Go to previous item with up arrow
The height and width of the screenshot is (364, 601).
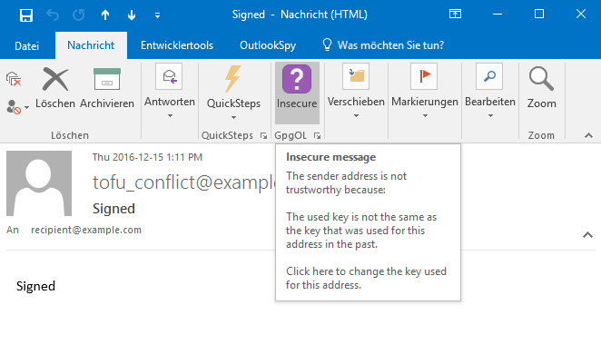[x=103, y=15]
